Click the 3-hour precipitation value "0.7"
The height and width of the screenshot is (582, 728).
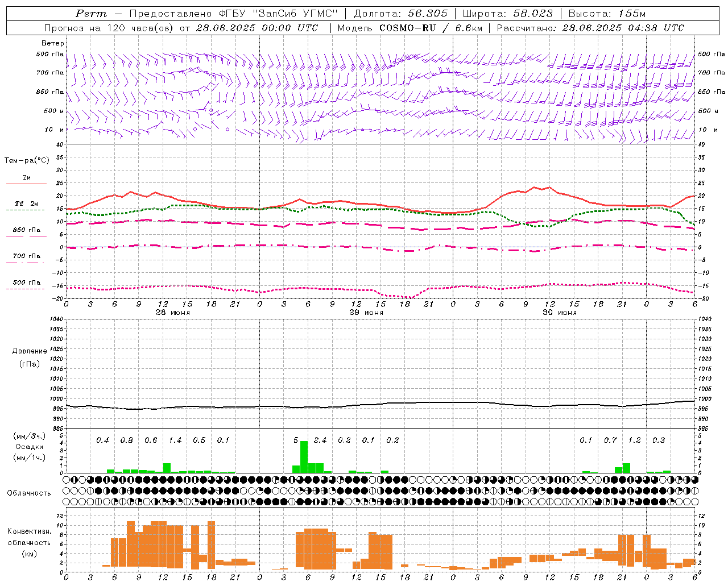pyautogui.click(x=610, y=440)
